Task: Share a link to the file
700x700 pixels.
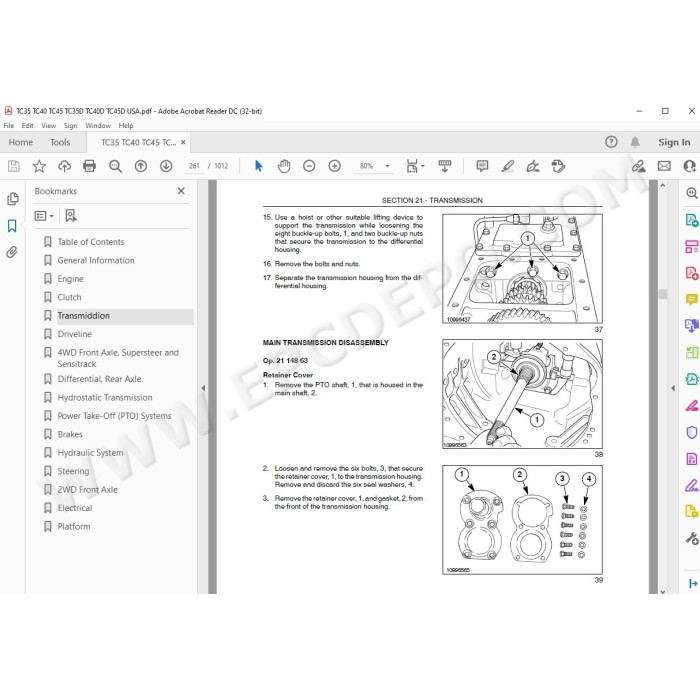Action: click(639, 166)
